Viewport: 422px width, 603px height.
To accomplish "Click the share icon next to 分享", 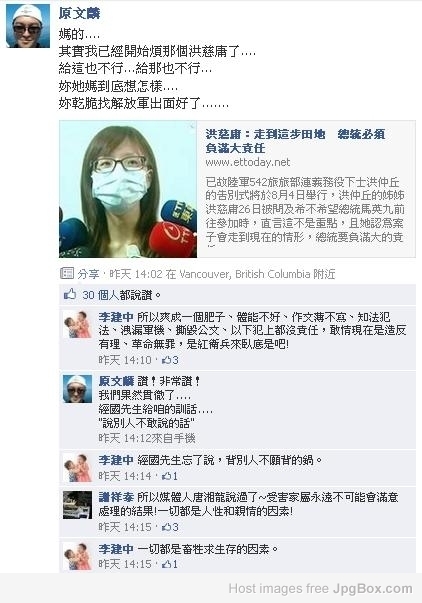I will coord(67,273).
